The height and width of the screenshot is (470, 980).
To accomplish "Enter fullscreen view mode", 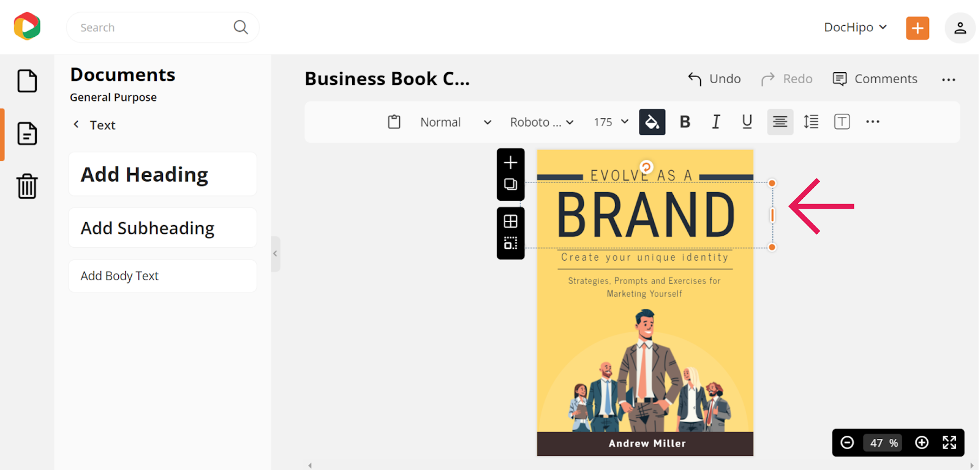I will coord(949,442).
